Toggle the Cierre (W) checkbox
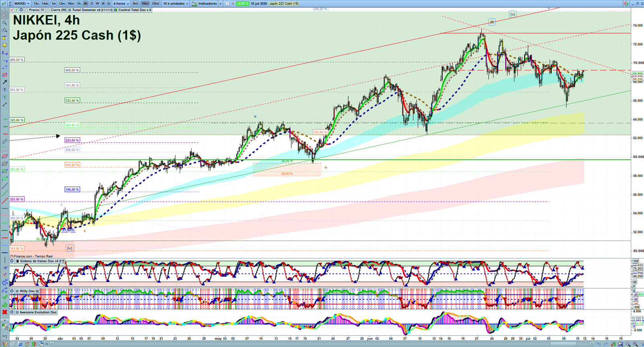This screenshot has height=347, width=644. click(x=48, y=10)
